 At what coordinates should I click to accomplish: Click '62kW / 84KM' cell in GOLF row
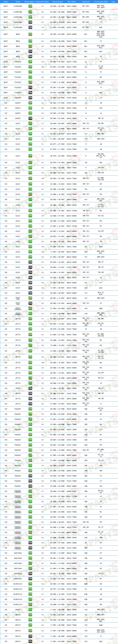pos(72,221)
